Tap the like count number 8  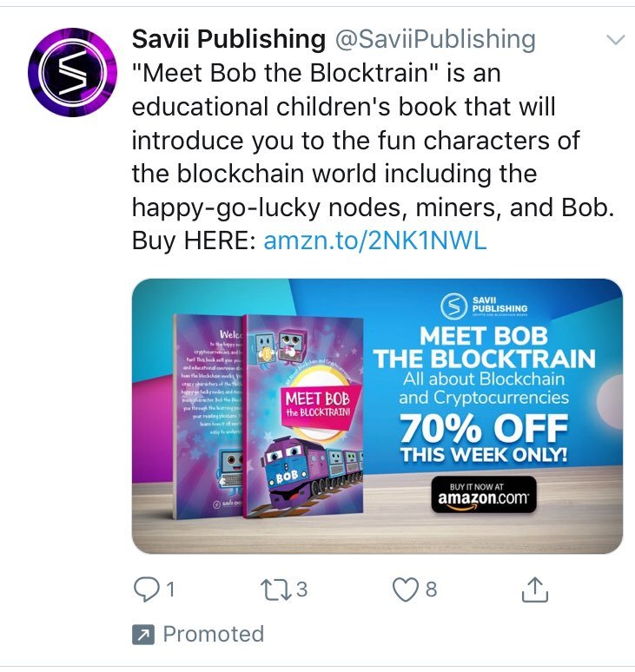pyautogui.click(x=431, y=590)
